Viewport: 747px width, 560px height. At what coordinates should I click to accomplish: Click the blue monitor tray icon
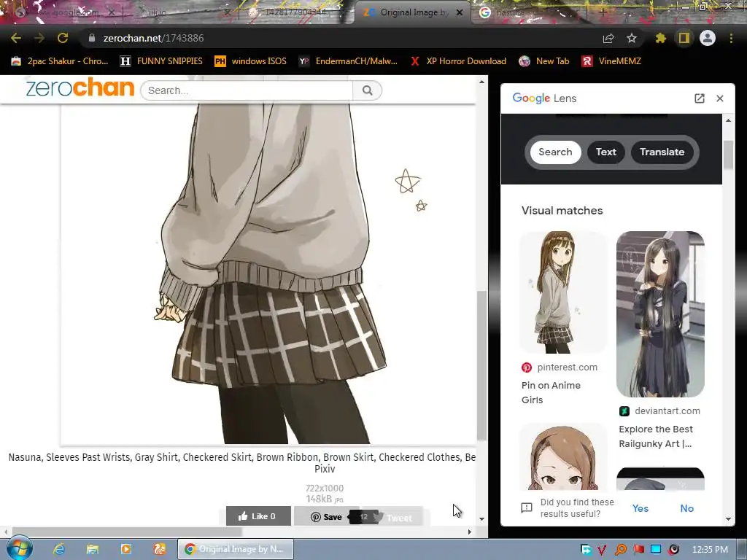click(656, 550)
